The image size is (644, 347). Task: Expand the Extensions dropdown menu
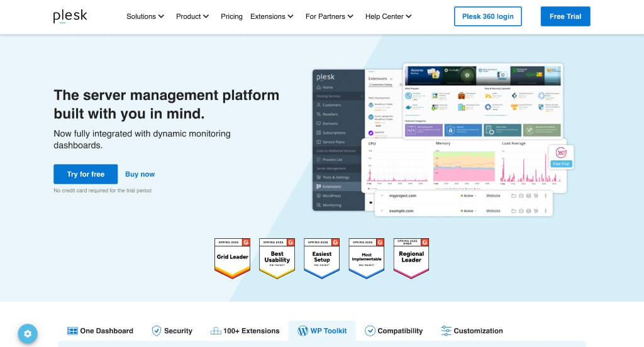click(272, 16)
